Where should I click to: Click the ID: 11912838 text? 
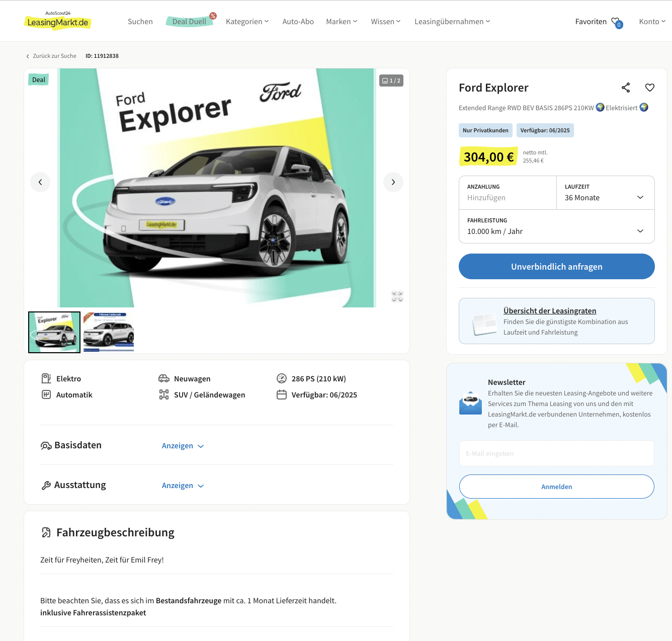[x=102, y=56]
